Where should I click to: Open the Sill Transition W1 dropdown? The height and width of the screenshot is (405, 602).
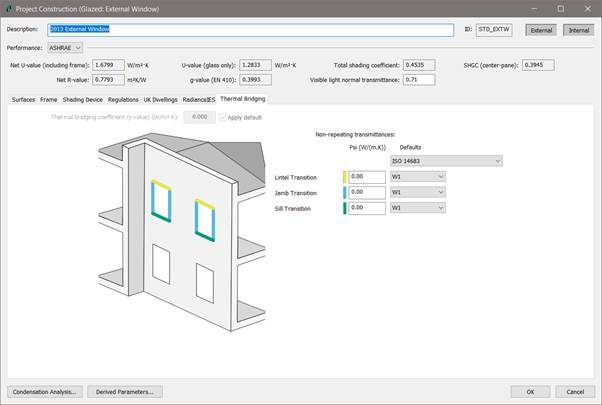click(x=417, y=208)
